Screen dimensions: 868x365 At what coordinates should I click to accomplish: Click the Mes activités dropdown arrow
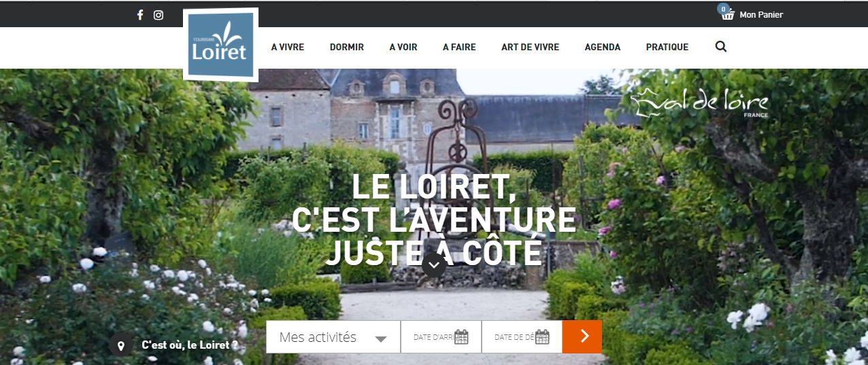click(x=381, y=338)
